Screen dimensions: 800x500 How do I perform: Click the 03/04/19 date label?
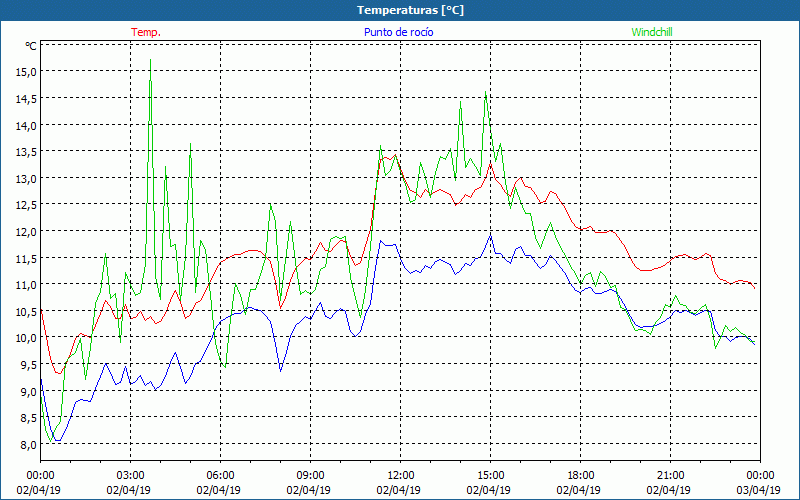click(759, 490)
